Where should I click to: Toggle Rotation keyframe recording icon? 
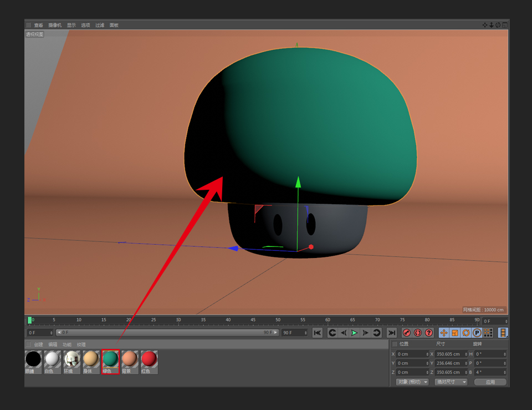click(x=465, y=333)
